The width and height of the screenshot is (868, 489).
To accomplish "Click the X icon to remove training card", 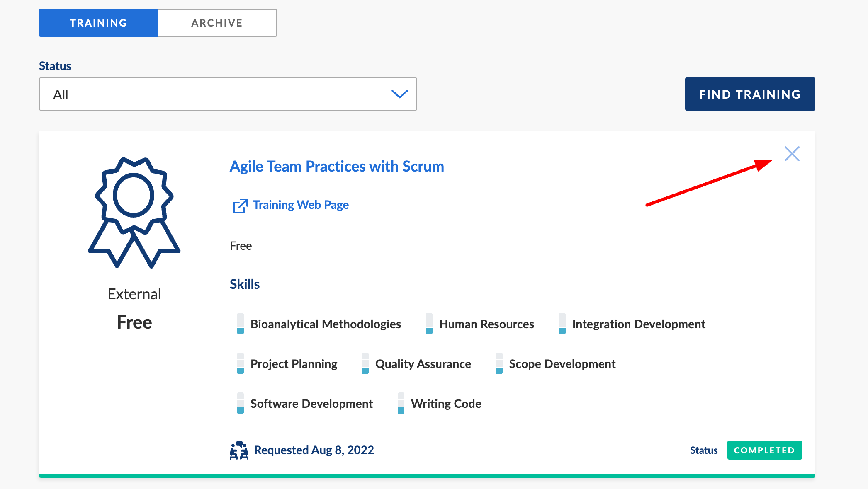I will pyautogui.click(x=792, y=154).
